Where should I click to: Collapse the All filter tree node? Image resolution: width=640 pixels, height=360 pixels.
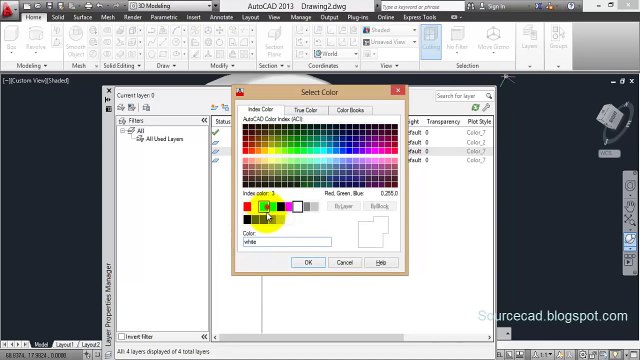[122, 131]
